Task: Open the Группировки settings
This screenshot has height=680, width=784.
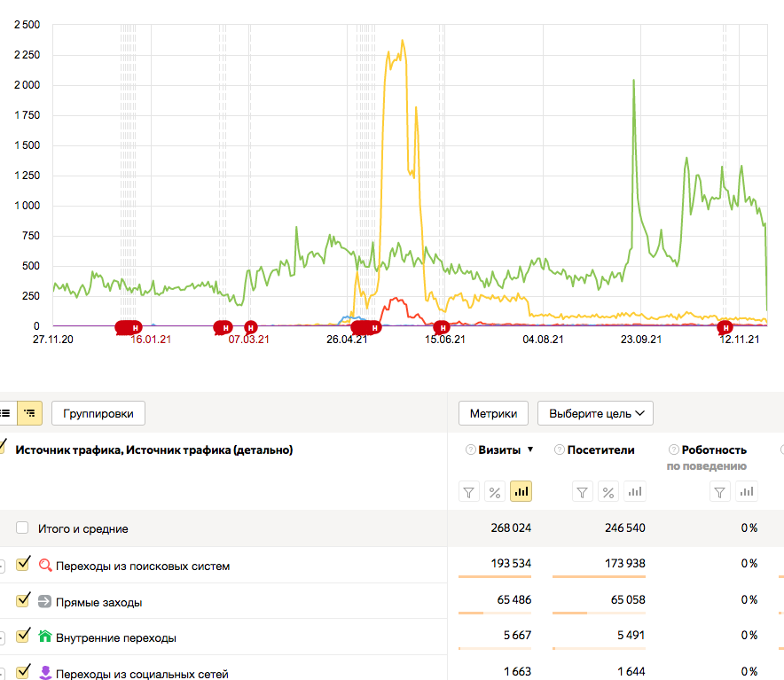Action: click(x=98, y=412)
